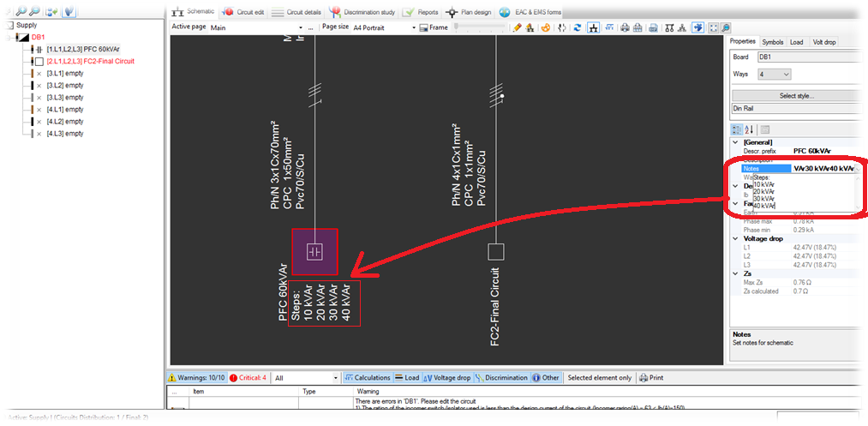Viewport: 868px width, 426px height.
Task: Switch to the Load tab
Action: 796,42
